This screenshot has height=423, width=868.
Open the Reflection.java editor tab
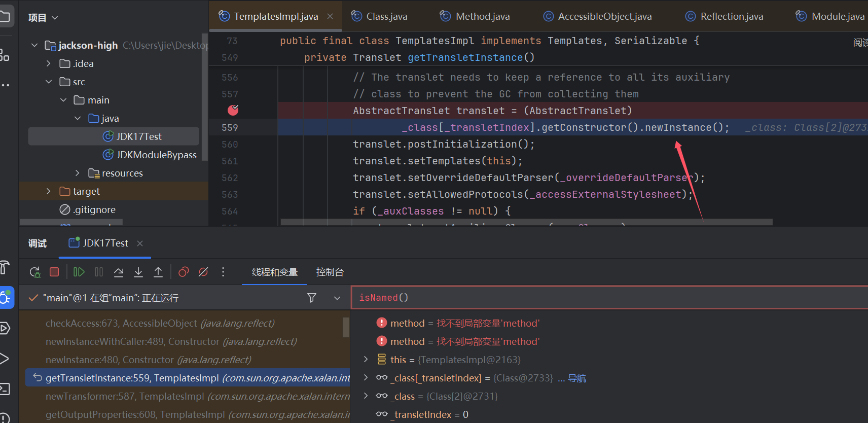pos(725,17)
